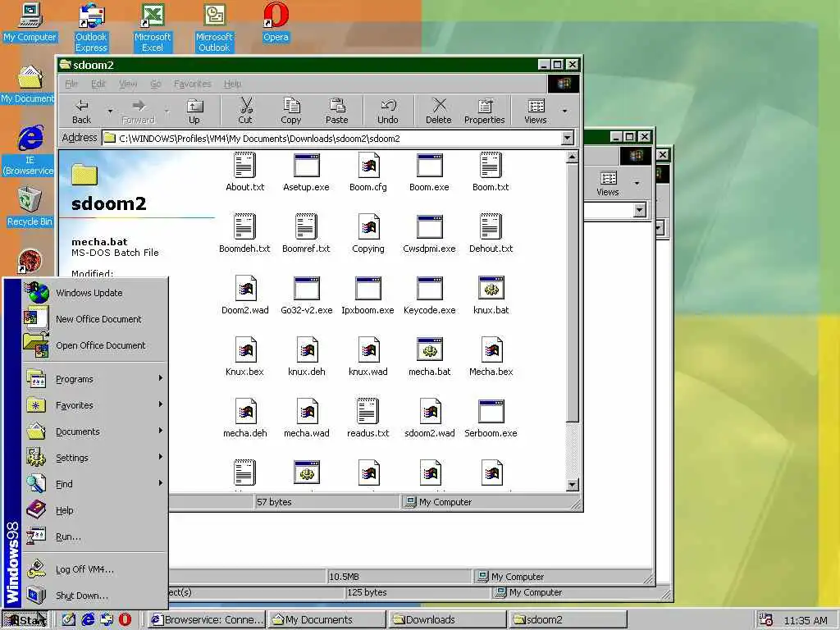The height and width of the screenshot is (630, 840).
Task: Expand the Find submenu
Action: point(95,484)
